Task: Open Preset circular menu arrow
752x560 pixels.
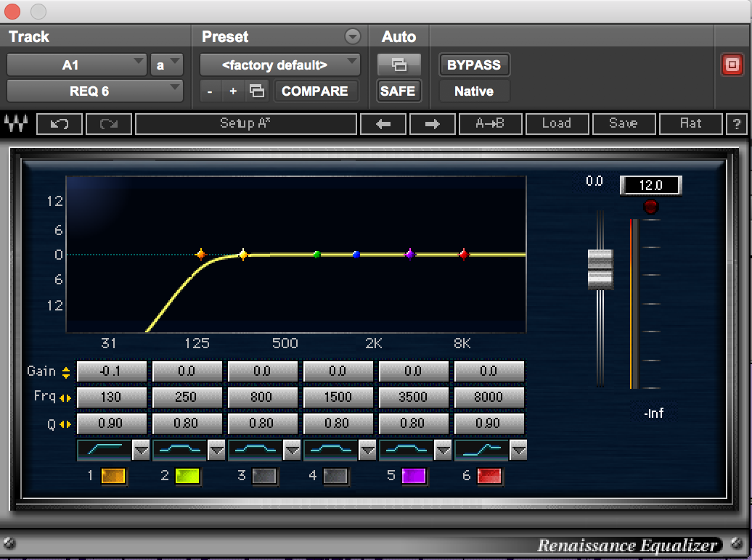Action: click(353, 36)
